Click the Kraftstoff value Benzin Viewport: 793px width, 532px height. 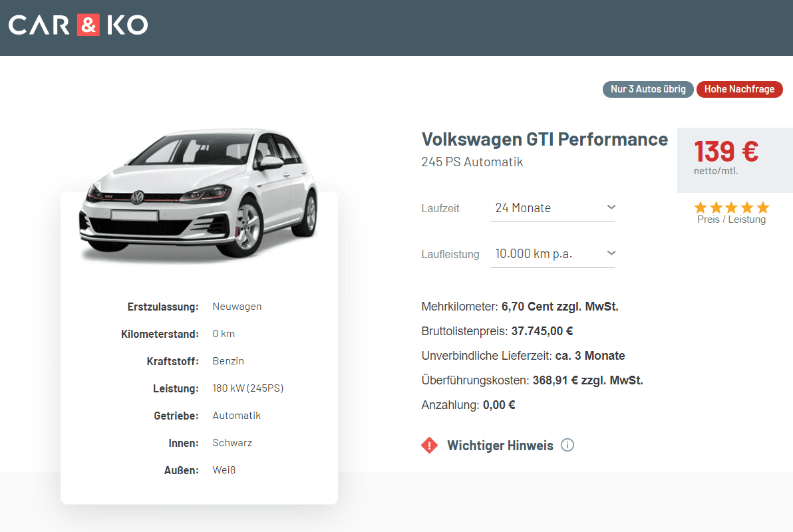point(228,361)
